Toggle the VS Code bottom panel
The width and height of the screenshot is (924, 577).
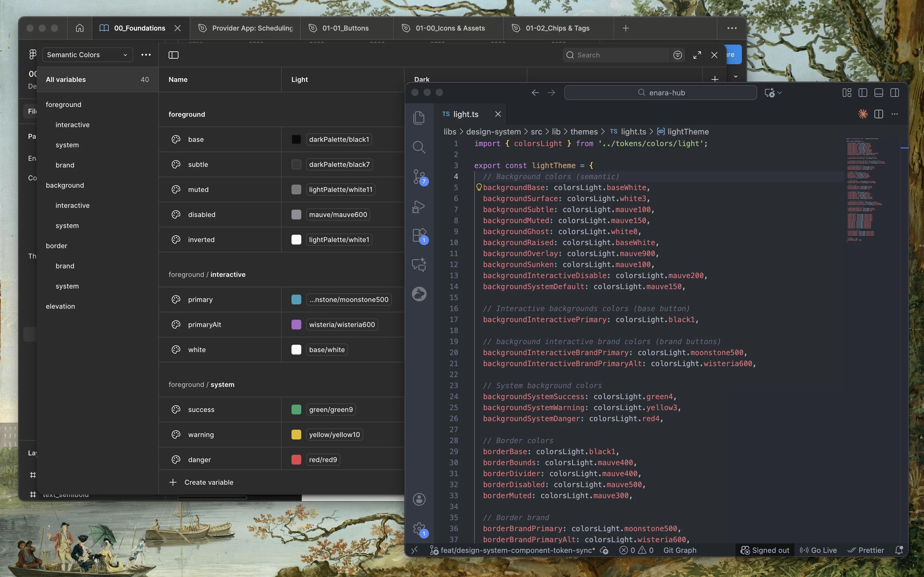click(878, 93)
